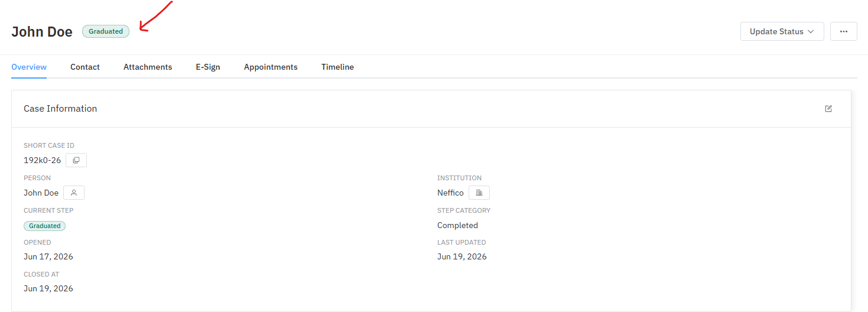Click the CURRENT STEP field label

(48, 210)
